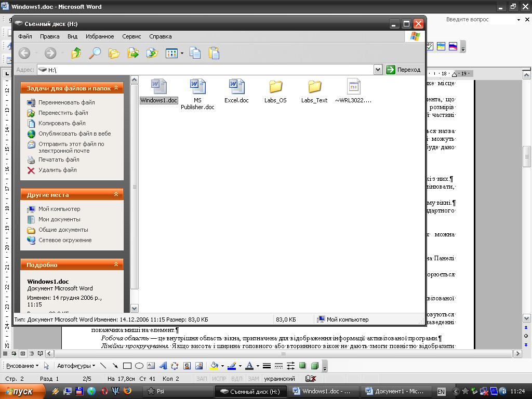This screenshot has height=399, width=532.
Task: Collapse the 'Другие места' panel
Action: (x=116, y=194)
